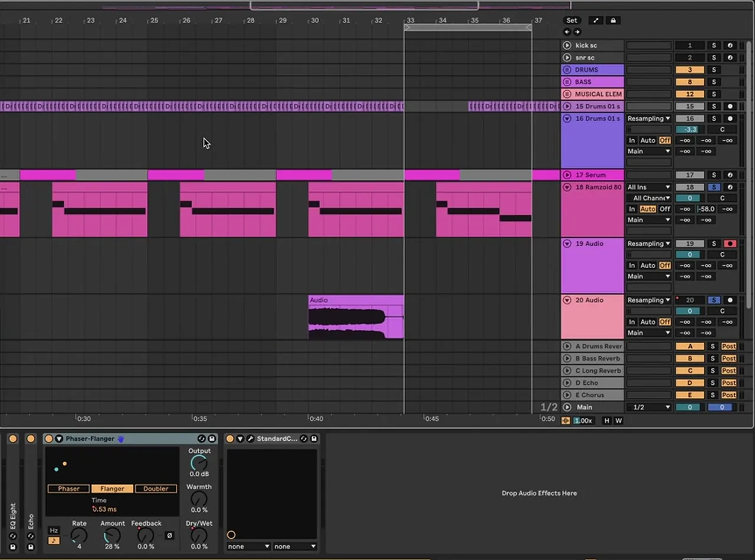This screenshot has width=755, height=560.
Task: Jump to next locator arrow
Action: pyautogui.click(x=577, y=32)
